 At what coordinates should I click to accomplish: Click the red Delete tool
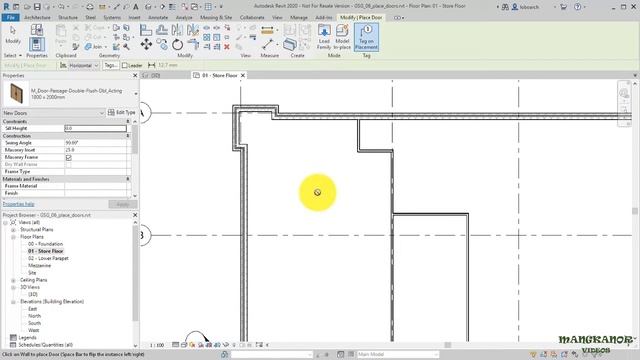[x=227, y=47]
